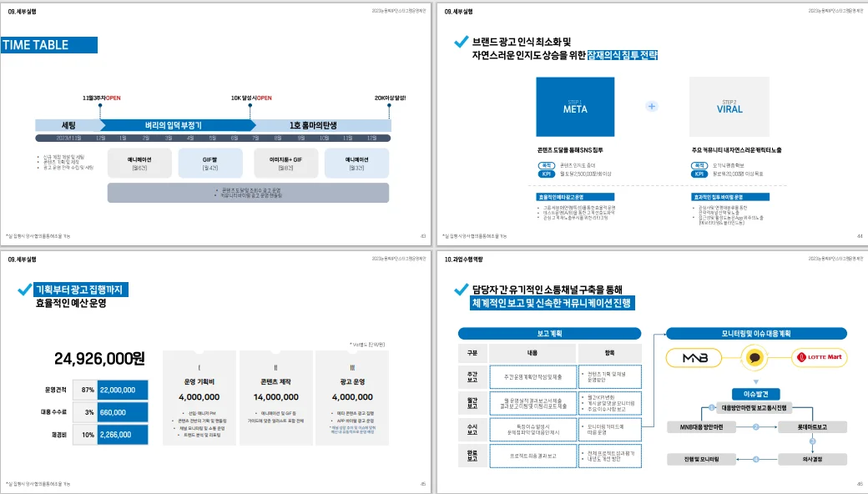Click the checkmark beside 담당자 간 유기적인 heading
868x494 pixels.
(x=459, y=289)
